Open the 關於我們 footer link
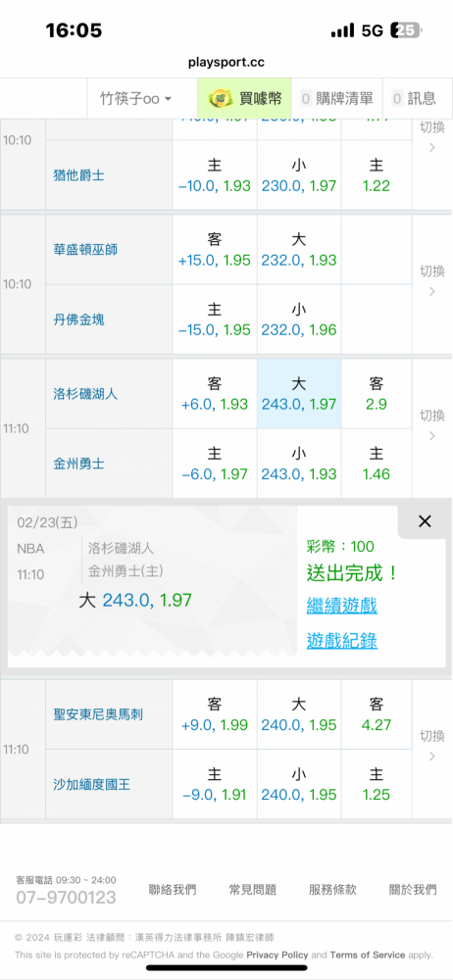Viewport: 453px width, 980px height. 413,890
